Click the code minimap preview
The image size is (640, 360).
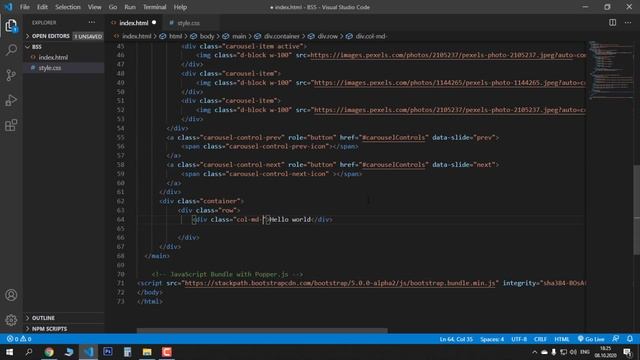pos(610,69)
